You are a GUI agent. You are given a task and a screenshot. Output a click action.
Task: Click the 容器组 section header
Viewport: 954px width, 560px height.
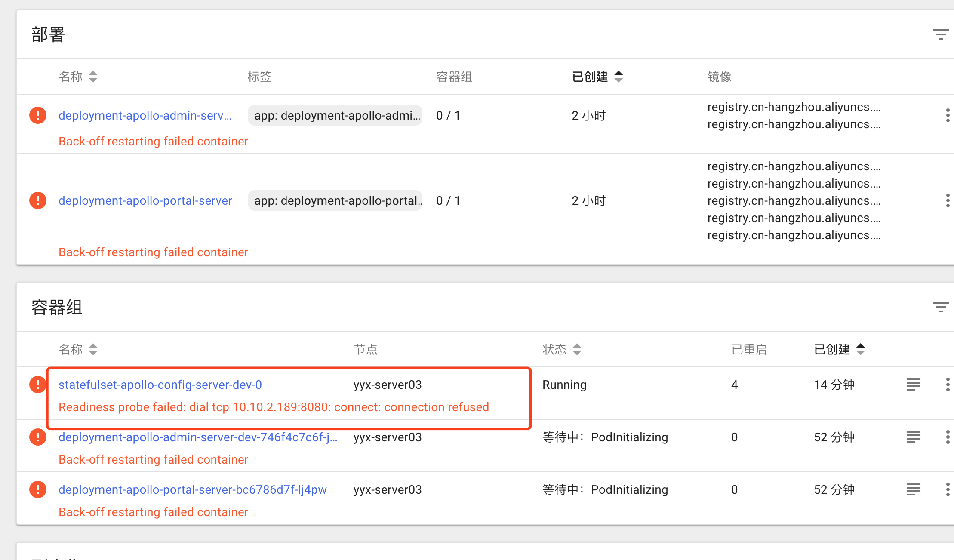click(x=56, y=307)
